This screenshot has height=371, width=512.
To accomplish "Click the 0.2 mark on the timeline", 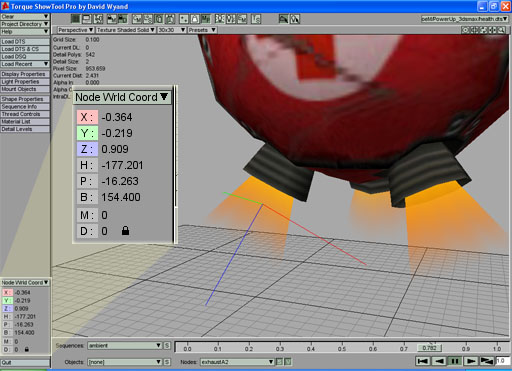I will click(x=249, y=349).
